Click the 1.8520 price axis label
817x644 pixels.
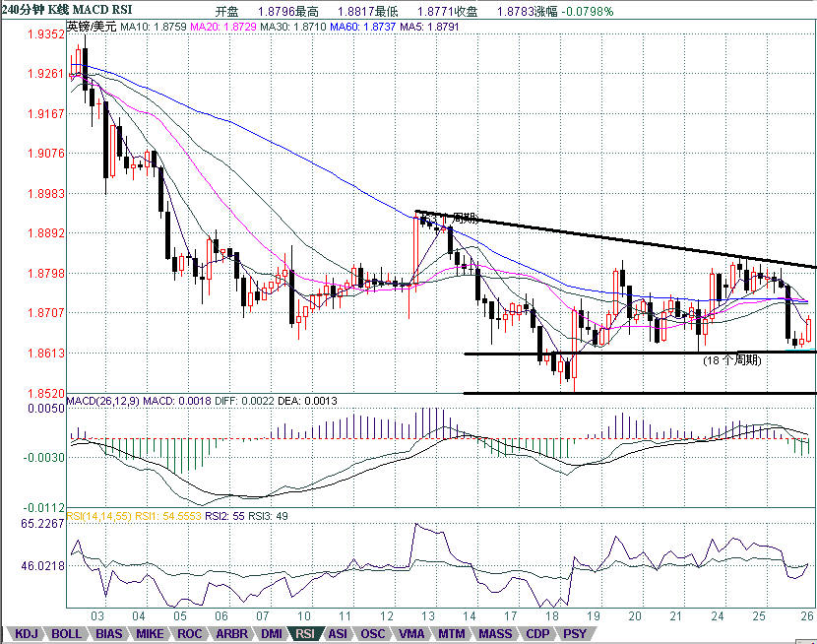tap(46, 393)
